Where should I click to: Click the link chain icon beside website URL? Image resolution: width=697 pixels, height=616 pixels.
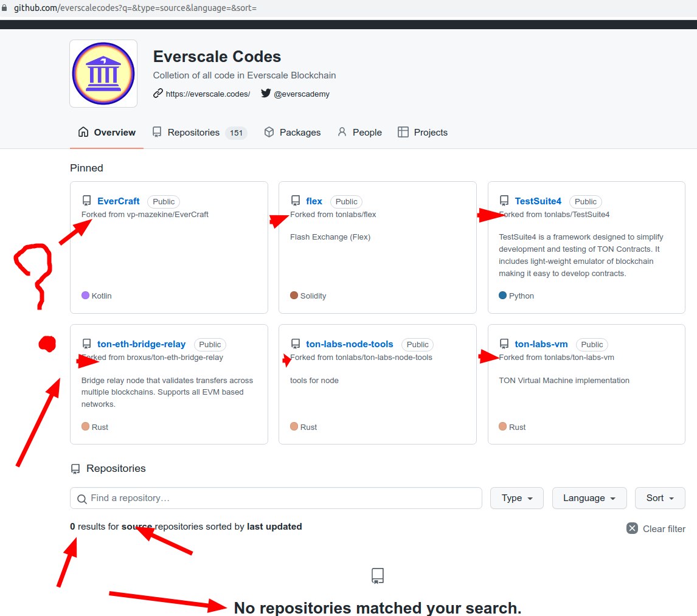coord(158,93)
